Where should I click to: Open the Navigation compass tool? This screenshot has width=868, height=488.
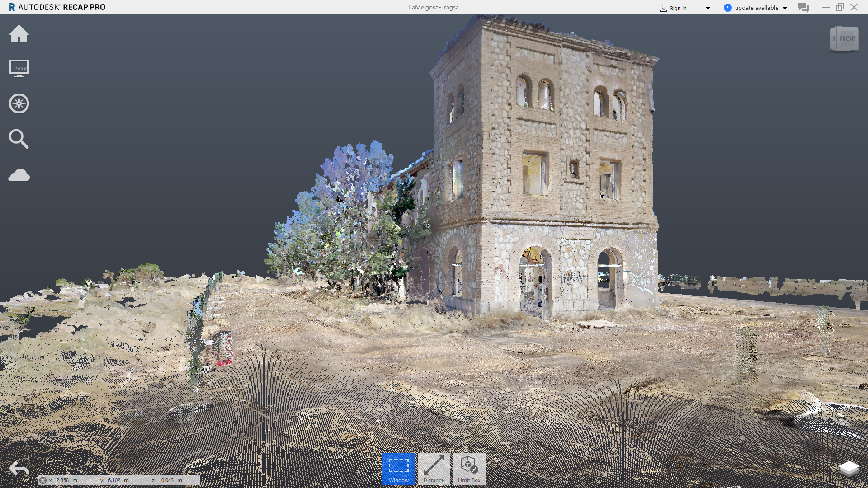(x=19, y=103)
